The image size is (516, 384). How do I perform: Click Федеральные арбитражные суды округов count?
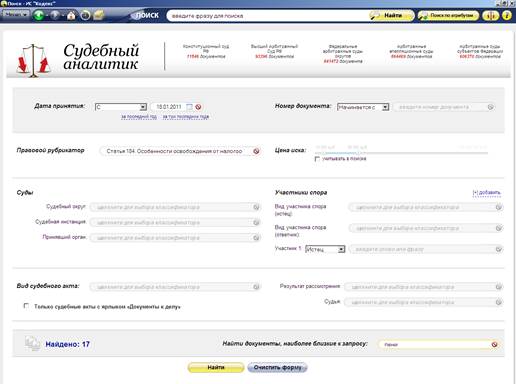(343, 61)
